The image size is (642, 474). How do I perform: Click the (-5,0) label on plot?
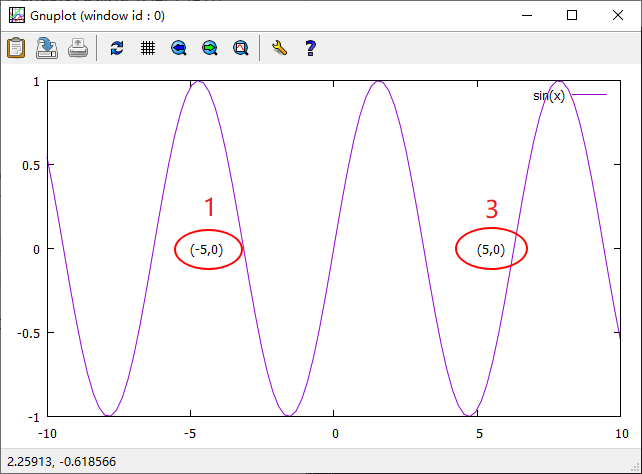[x=206, y=250]
